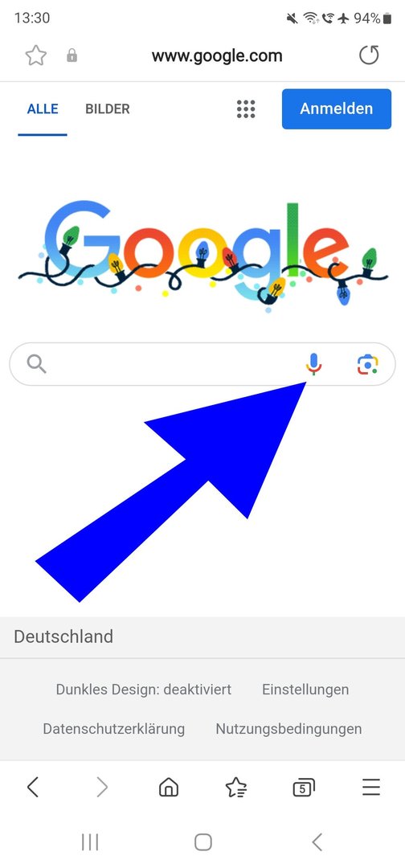Screen dimensions: 405x868
Task: Open the Einstellungen link
Action: pyautogui.click(x=305, y=690)
